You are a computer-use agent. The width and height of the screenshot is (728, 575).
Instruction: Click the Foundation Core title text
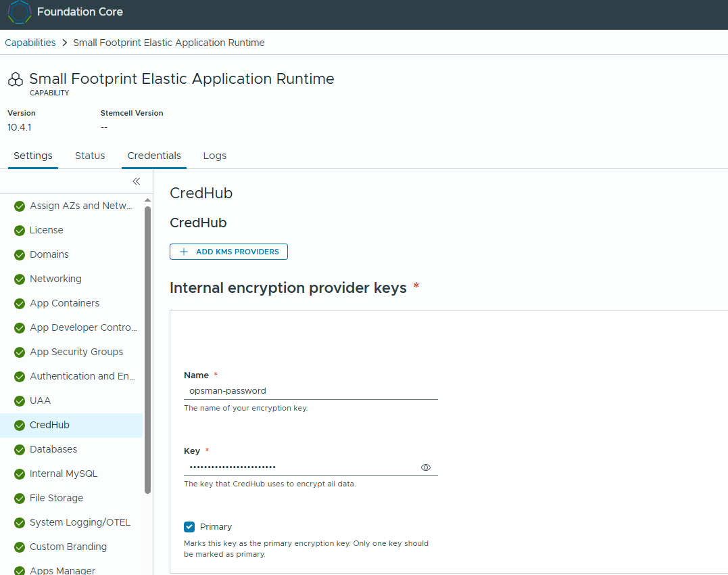pos(80,11)
